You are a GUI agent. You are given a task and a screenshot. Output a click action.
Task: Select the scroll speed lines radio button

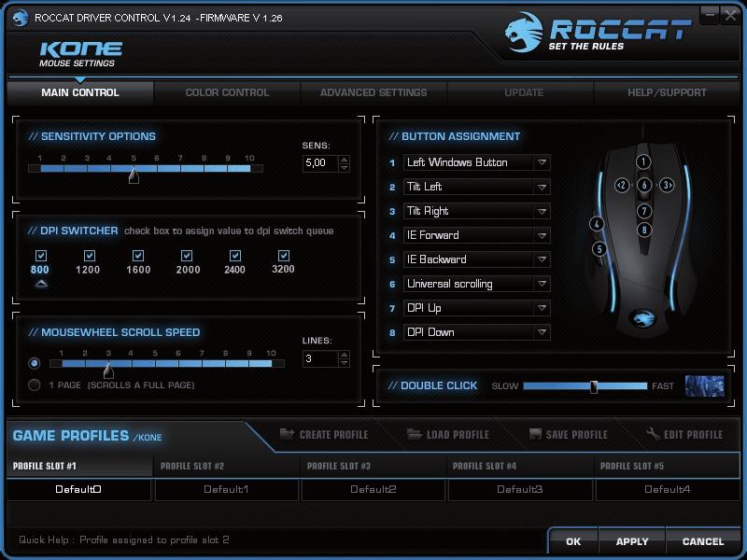34,363
